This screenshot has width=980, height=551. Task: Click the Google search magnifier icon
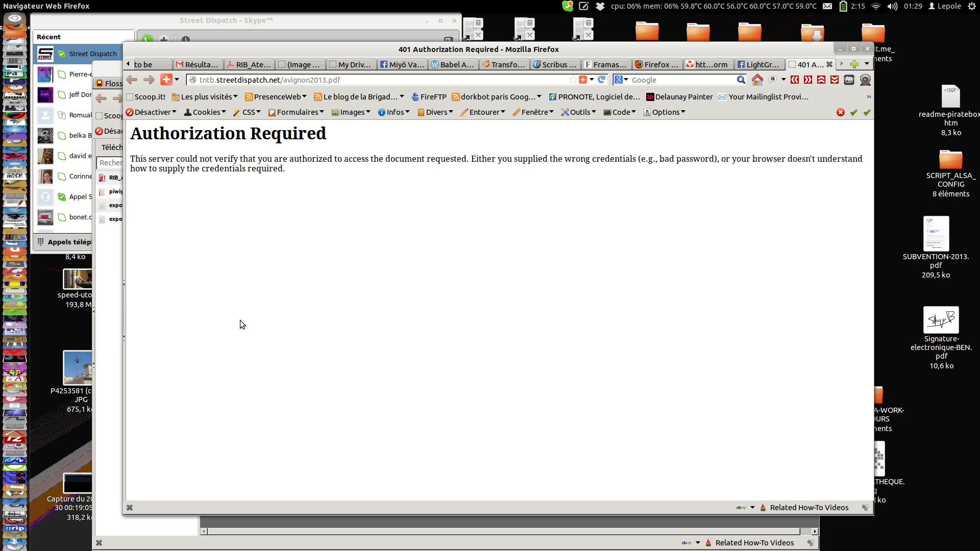741,80
